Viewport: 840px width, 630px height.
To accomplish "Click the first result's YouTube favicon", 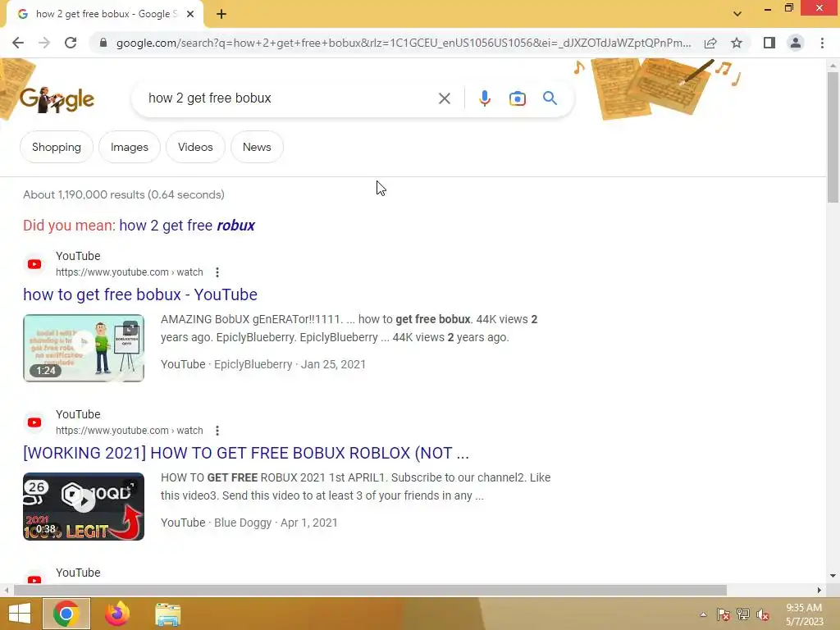I will tap(34, 264).
